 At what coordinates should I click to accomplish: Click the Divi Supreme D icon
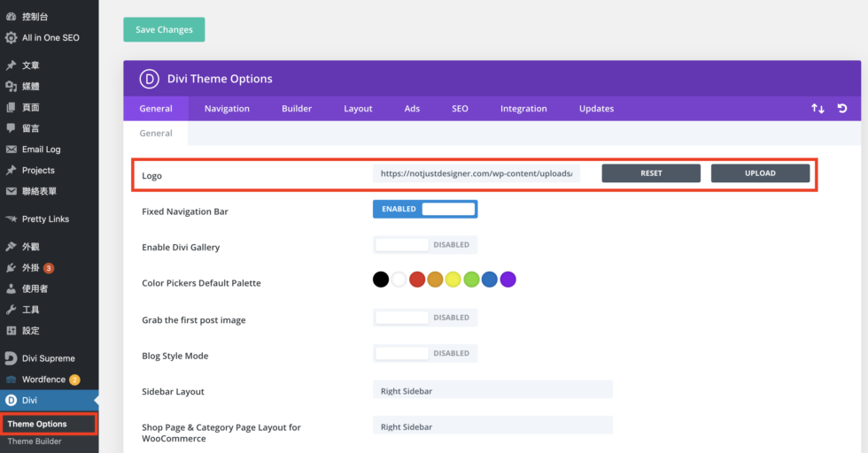click(x=11, y=358)
